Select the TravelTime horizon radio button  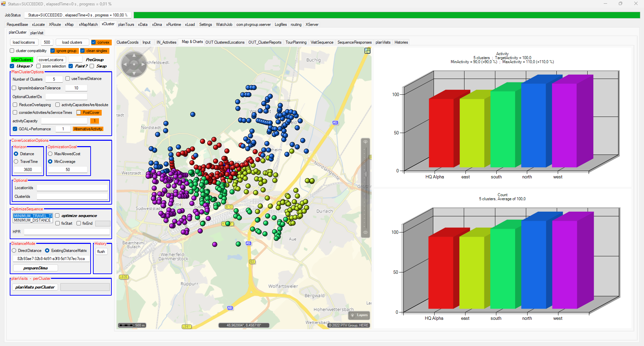coord(16,162)
